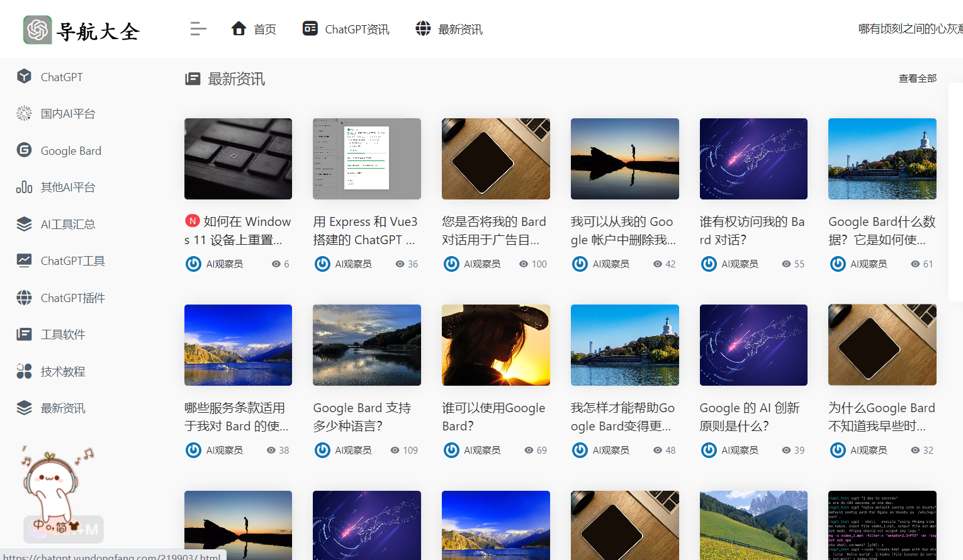
Task: Click the ChatGPT插件 globe icon
Action: click(24, 297)
